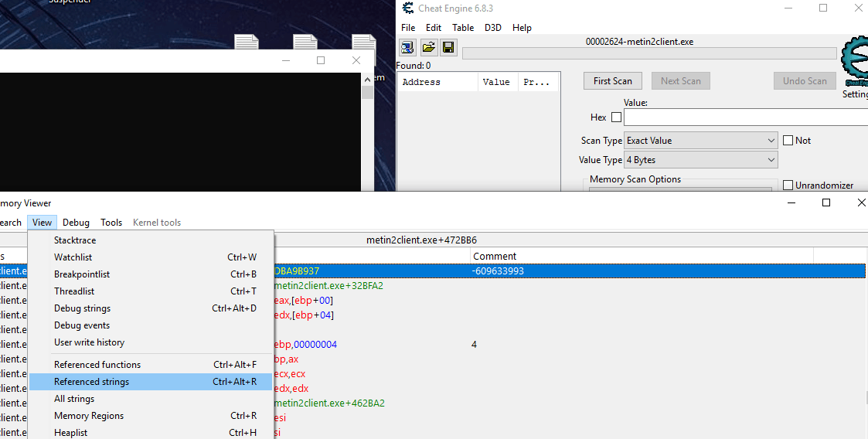The image size is (868, 439).
Task: Select Watchlist menu entry
Action: click(x=151, y=257)
